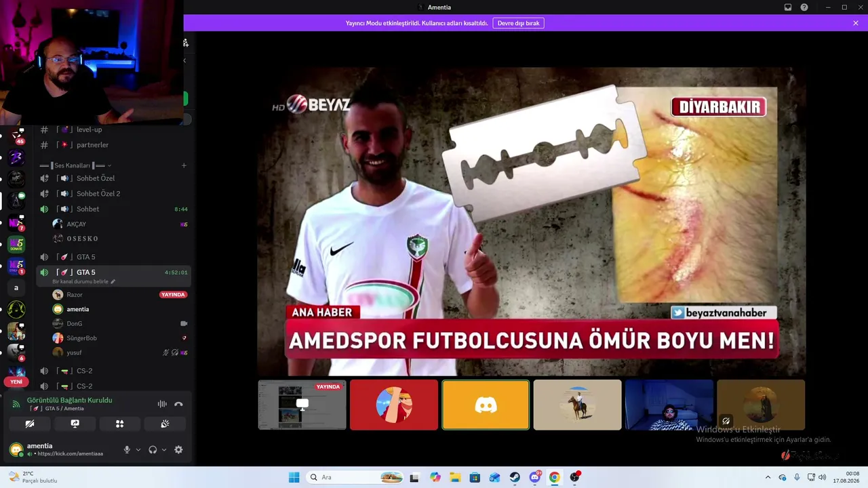The height and width of the screenshot is (488, 868).
Task: Expand headphone output options arrow
Action: pyautogui.click(x=164, y=449)
